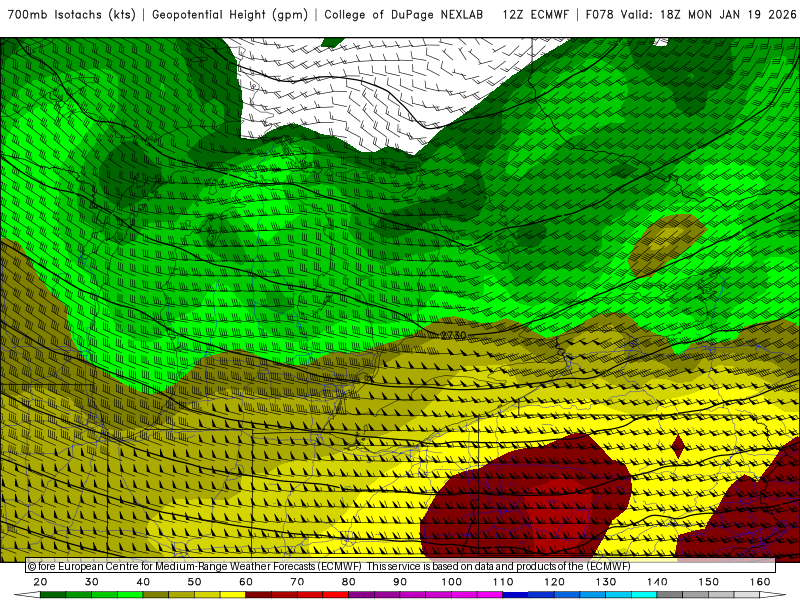Click the '100' label on color scale
Image resolution: width=800 pixels, height=600 pixels.
452,582
